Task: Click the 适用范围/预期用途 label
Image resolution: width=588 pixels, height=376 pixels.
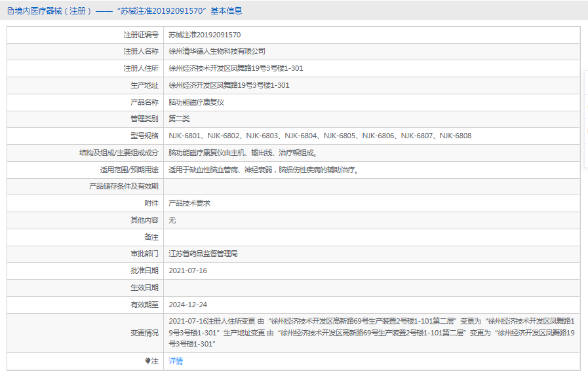Action: [129, 170]
